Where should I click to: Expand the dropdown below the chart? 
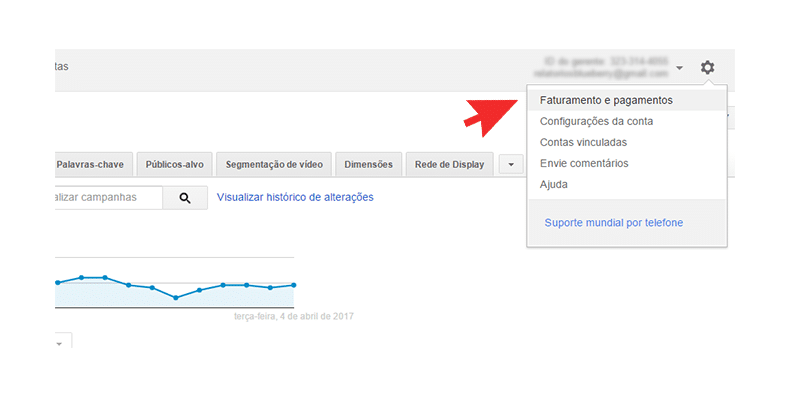(x=59, y=343)
